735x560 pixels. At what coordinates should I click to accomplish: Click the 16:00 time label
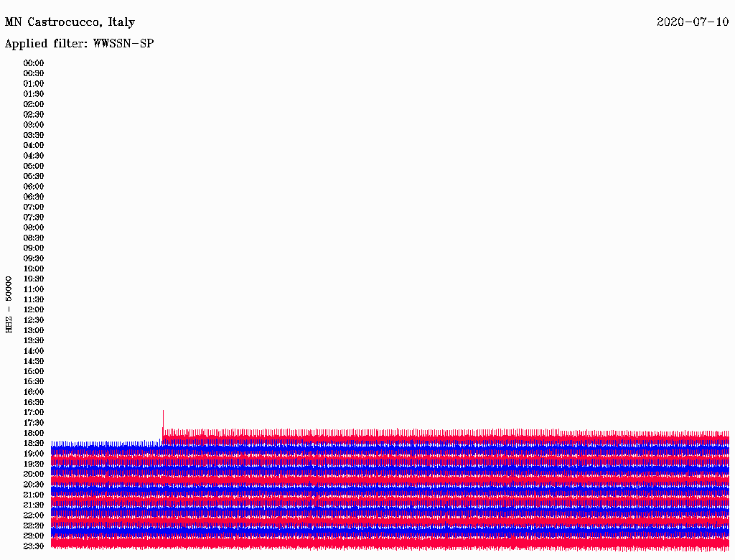34,392
